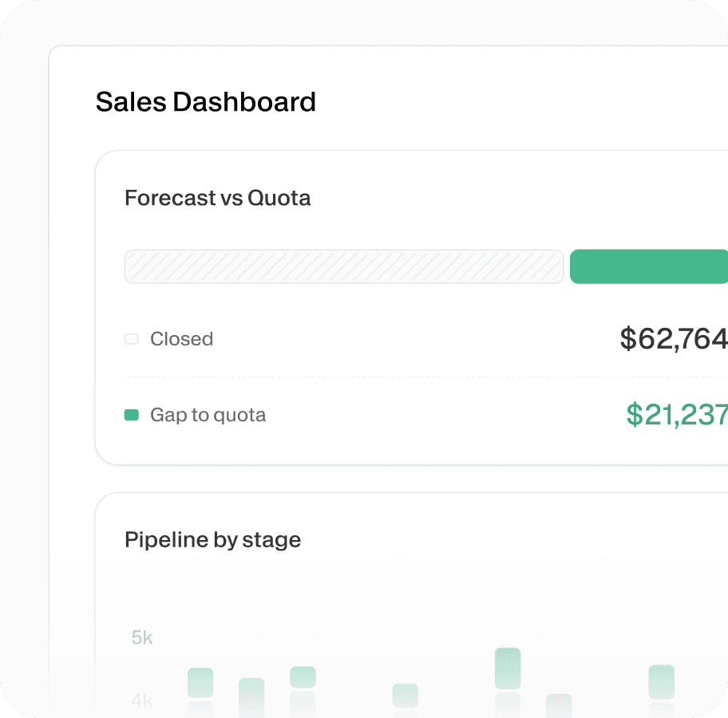Click the Closed legend label
The width and height of the screenshot is (728, 718).
[x=181, y=339]
